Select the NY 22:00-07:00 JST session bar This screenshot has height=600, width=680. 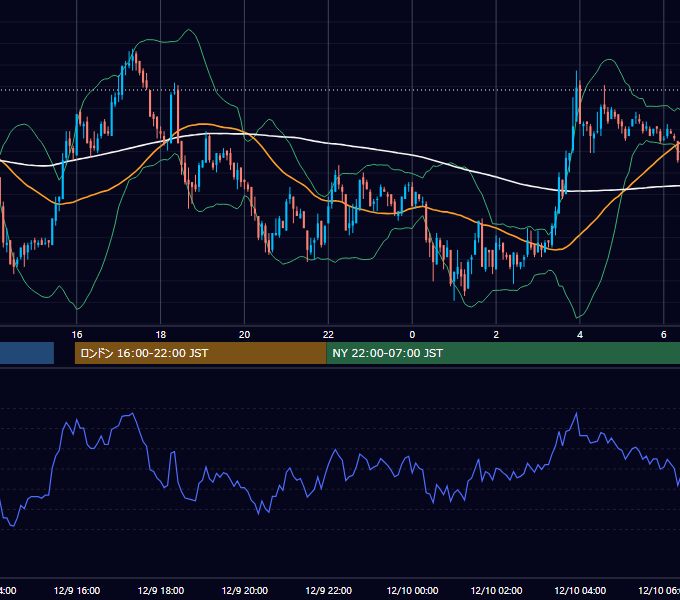pos(503,353)
